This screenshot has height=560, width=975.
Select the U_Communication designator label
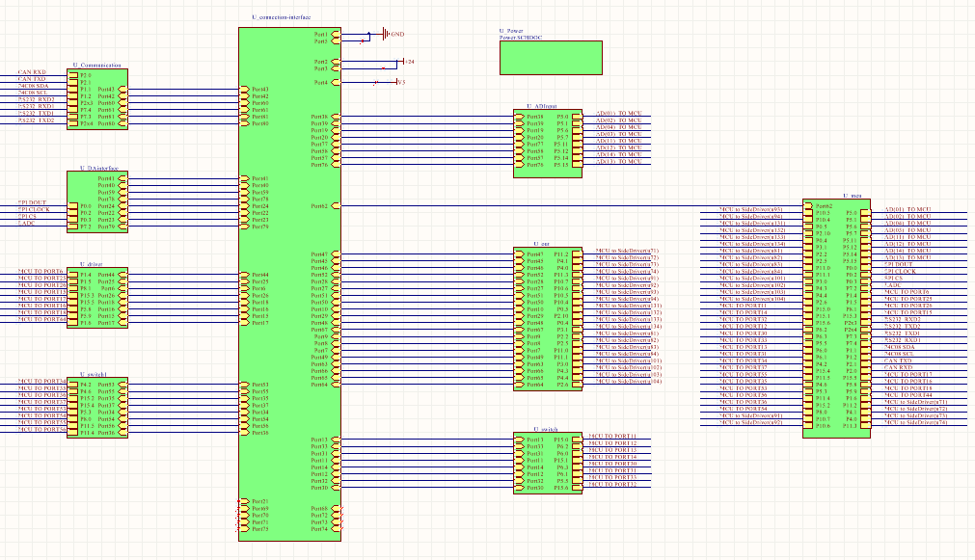(97, 66)
